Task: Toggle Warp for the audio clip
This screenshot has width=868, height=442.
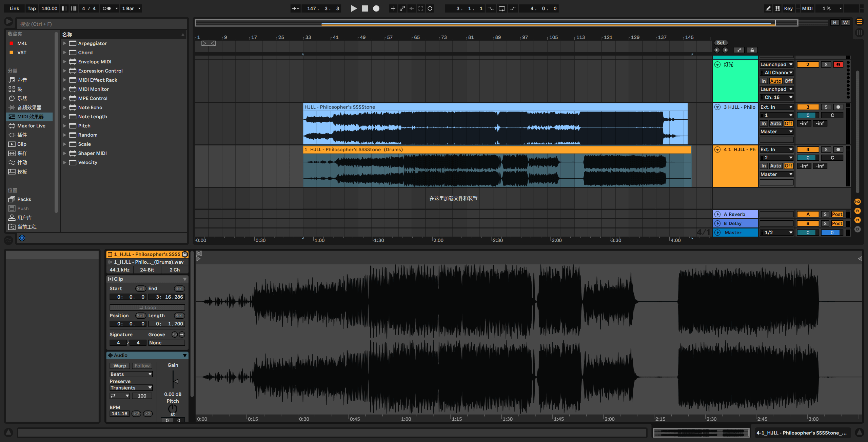Action: pyautogui.click(x=119, y=366)
